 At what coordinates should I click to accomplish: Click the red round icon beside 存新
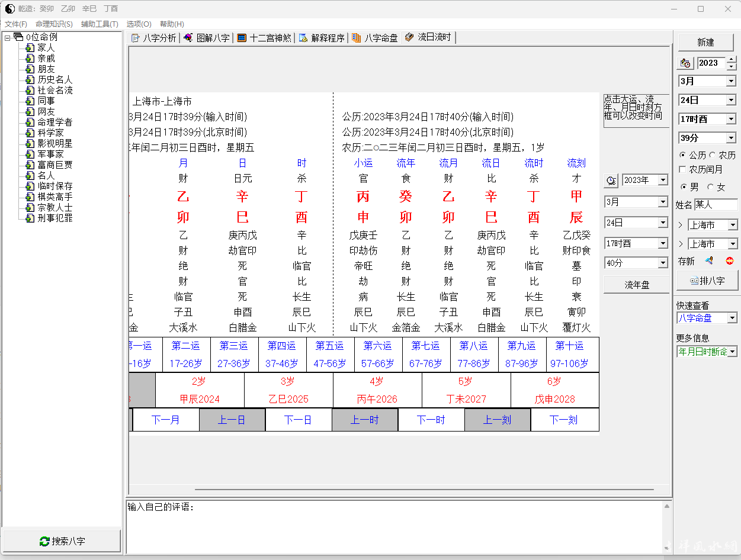(x=729, y=260)
